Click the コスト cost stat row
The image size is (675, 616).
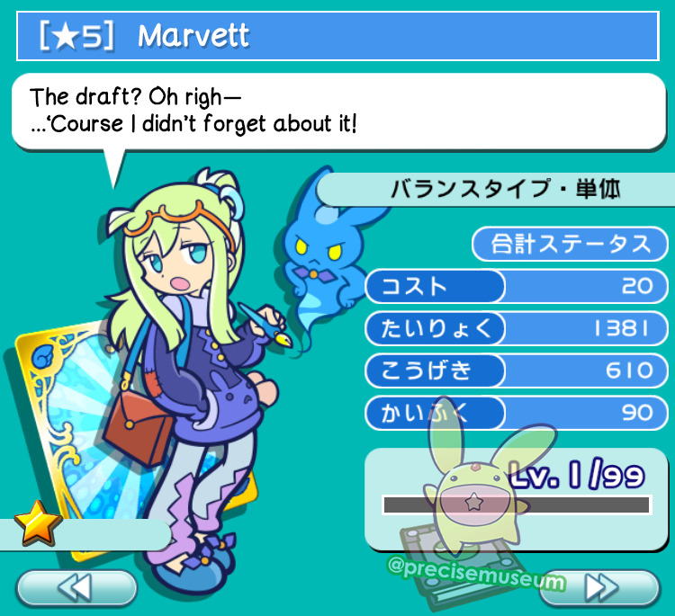[517, 286]
